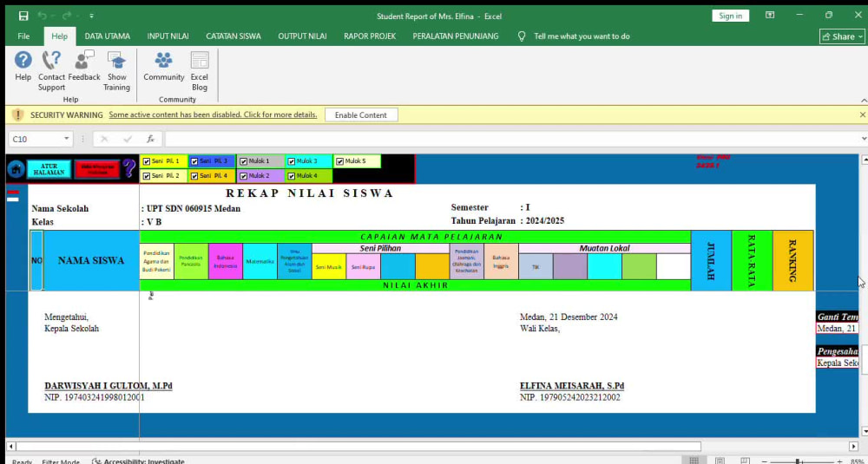Viewport: 868px width, 464px height.
Task: Click the horizontal scrollbar left arrow
Action: coord(11,446)
